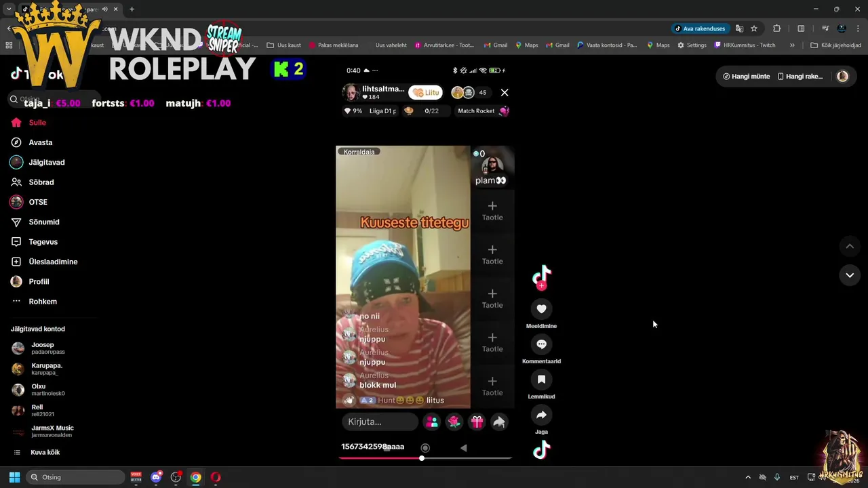Viewport: 868px width, 488px height.
Task: Click the video progress bar handle
Action: 422,458
